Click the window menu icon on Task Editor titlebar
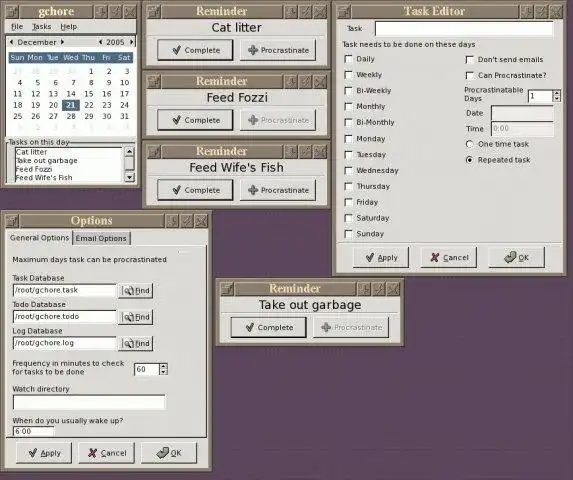Image resolution: width=573 pixels, height=480 pixels. [344, 12]
